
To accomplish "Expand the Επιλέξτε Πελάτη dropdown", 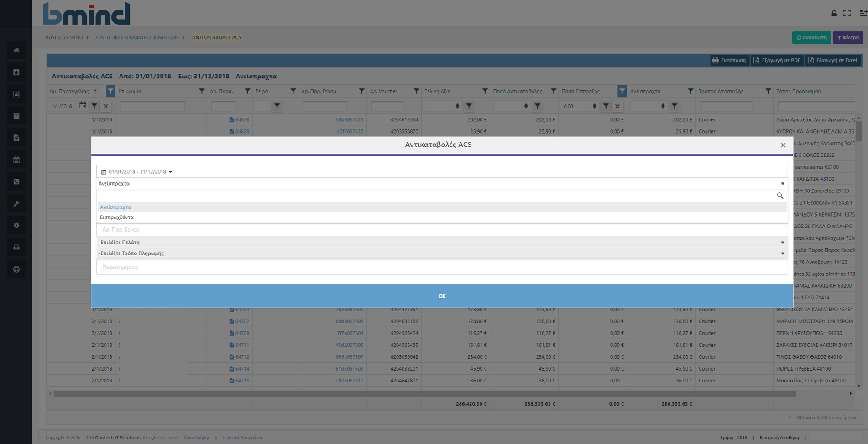I will [x=442, y=243].
